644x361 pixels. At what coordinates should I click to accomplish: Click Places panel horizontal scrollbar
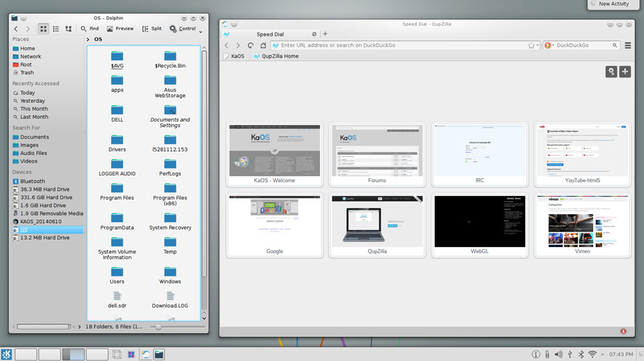(x=43, y=327)
